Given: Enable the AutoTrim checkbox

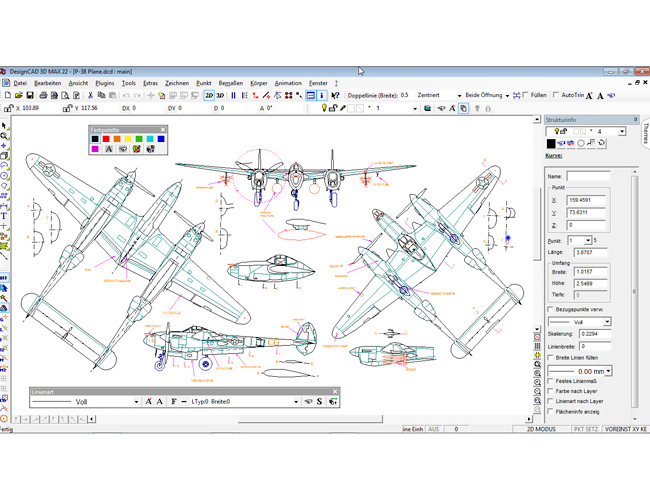Looking at the screenshot, I should pyautogui.click(x=556, y=95).
